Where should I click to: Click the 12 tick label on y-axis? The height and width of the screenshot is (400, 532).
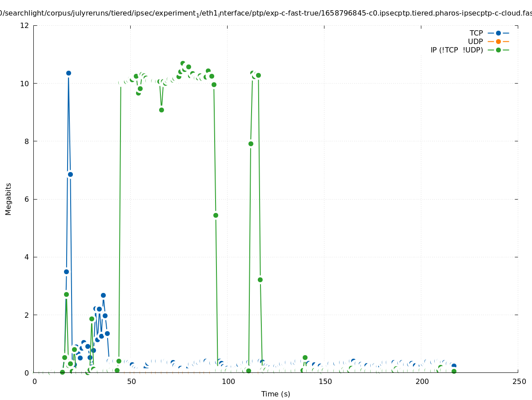pos(24,25)
